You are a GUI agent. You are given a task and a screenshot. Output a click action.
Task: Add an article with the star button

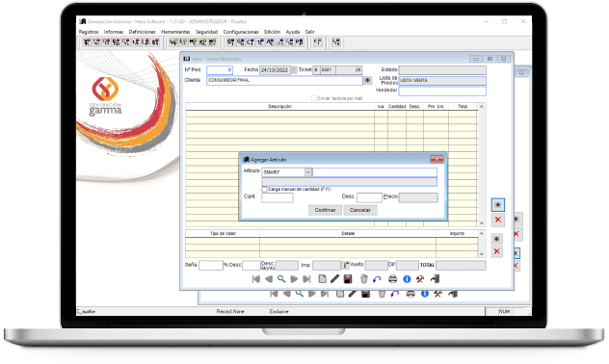pos(498,205)
